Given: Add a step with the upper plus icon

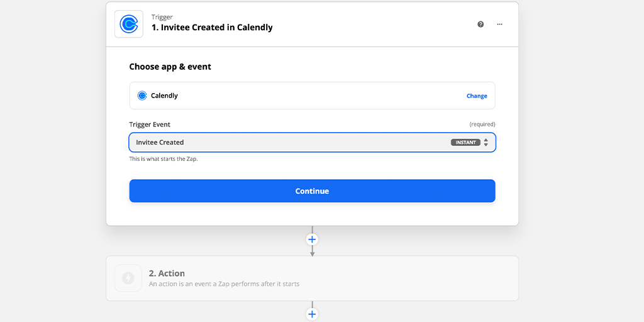Looking at the screenshot, I should pos(312,240).
